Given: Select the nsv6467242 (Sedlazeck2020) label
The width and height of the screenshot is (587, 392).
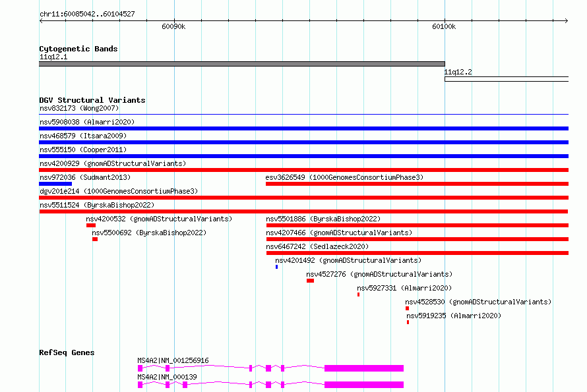Looking at the screenshot, I should click(x=317, y=247).
